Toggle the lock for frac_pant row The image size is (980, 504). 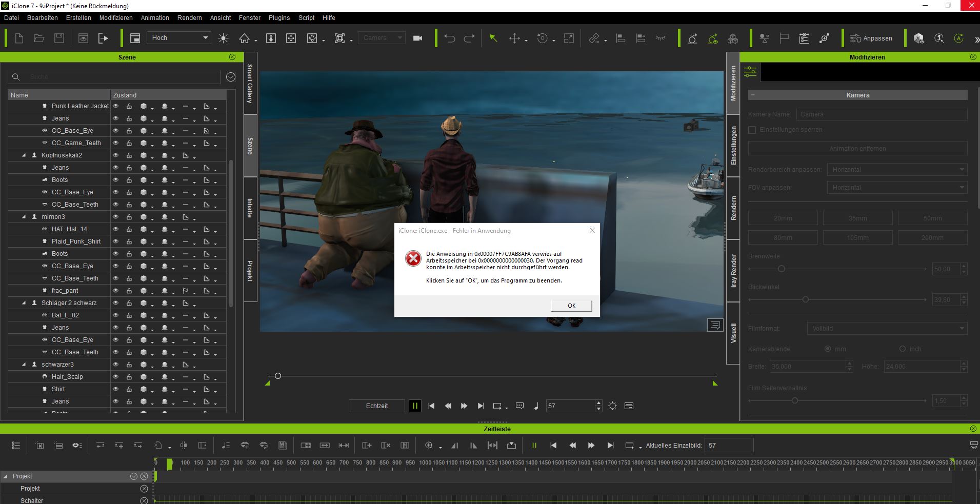pyautogui.click(x=129, y=291)
